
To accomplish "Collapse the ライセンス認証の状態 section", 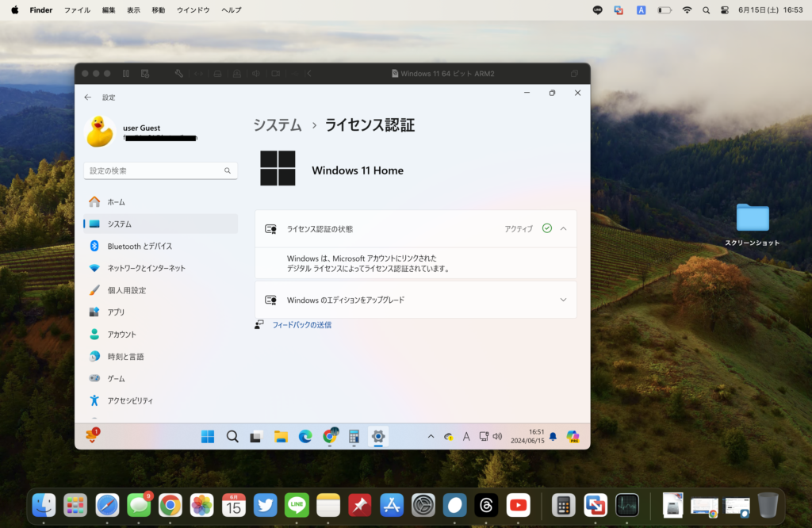I will [x=563, y=228].
